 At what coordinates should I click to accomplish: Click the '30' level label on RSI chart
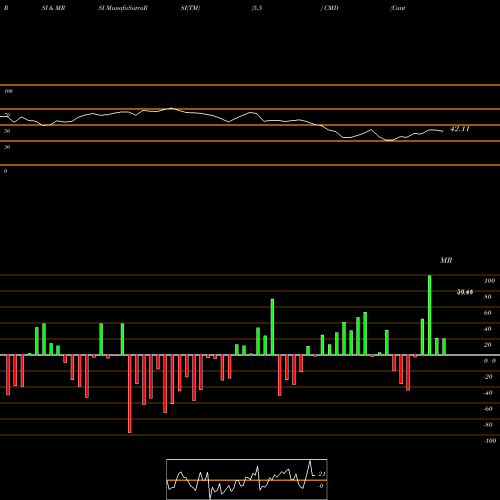(7, 147)
